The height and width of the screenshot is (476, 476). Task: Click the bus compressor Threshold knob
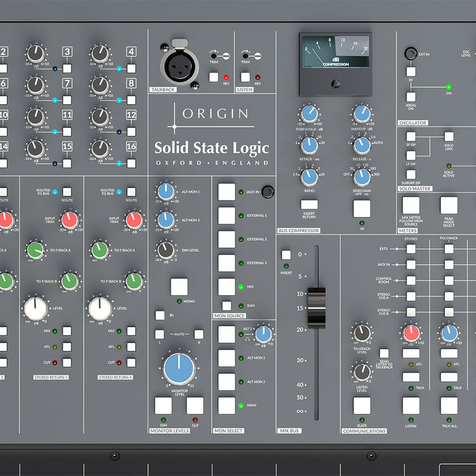coord(309,114)
